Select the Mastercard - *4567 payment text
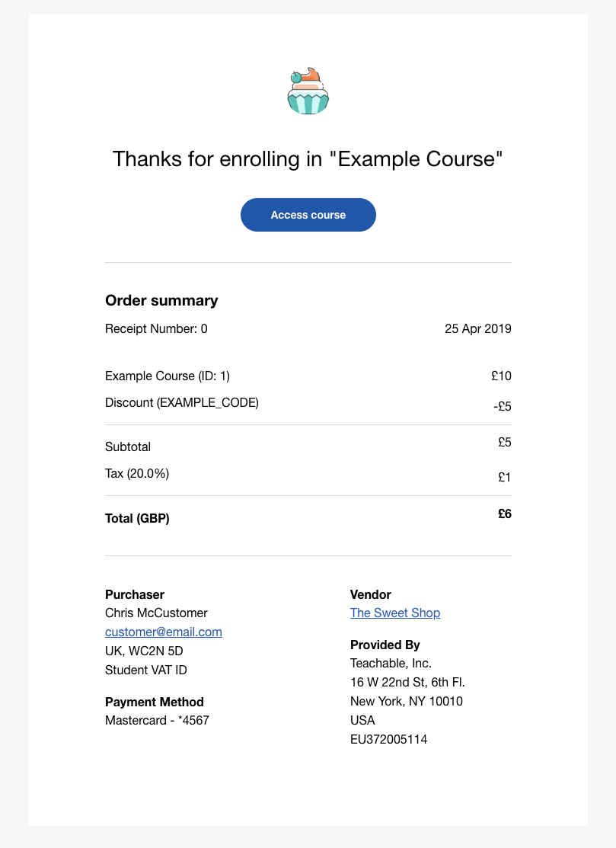Image resolution: width=616 pixels, height=848 pixels. (157, 720)
